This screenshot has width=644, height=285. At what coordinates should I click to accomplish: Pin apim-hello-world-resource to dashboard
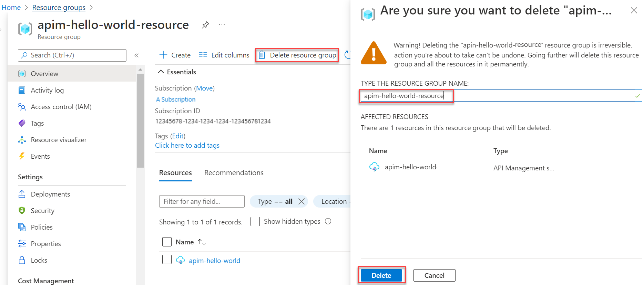[x=205, y=24]
